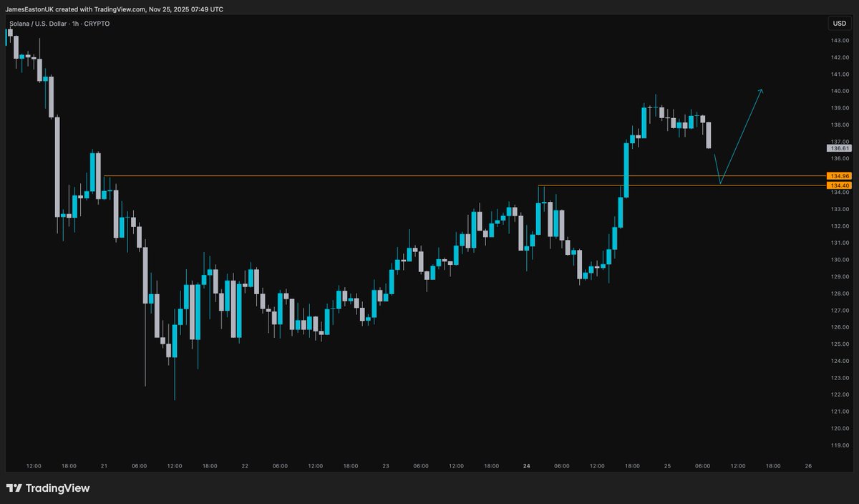Viewport: 859px width, 504px height.
Task: Open the USD currency selector
Action: 839,24
